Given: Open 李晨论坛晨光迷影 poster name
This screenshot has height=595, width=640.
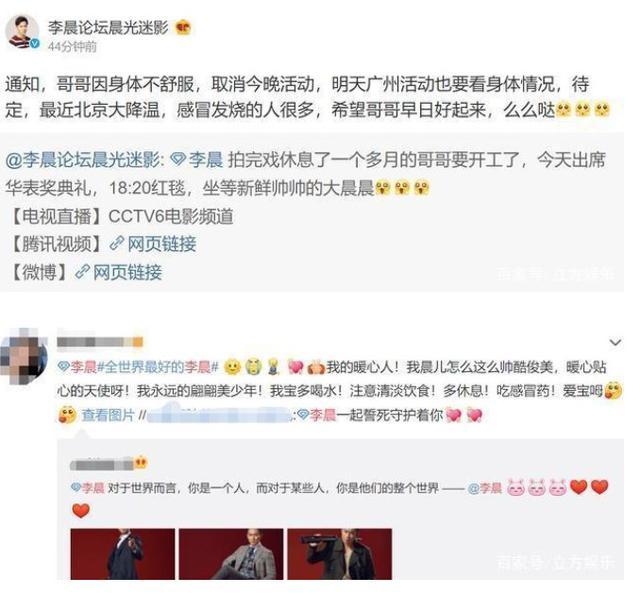Looking at the screenshot, I should [109, 27].
